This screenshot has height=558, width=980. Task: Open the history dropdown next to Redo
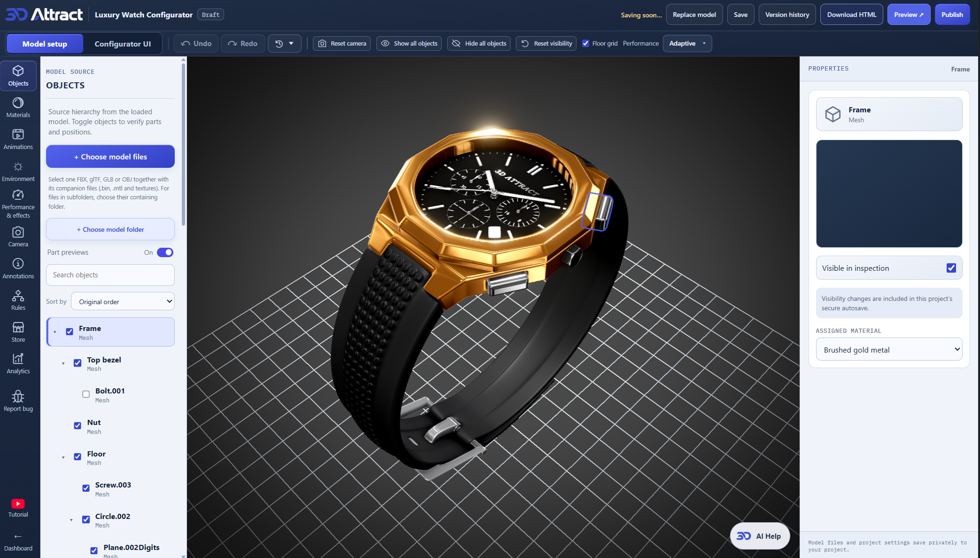285,43
